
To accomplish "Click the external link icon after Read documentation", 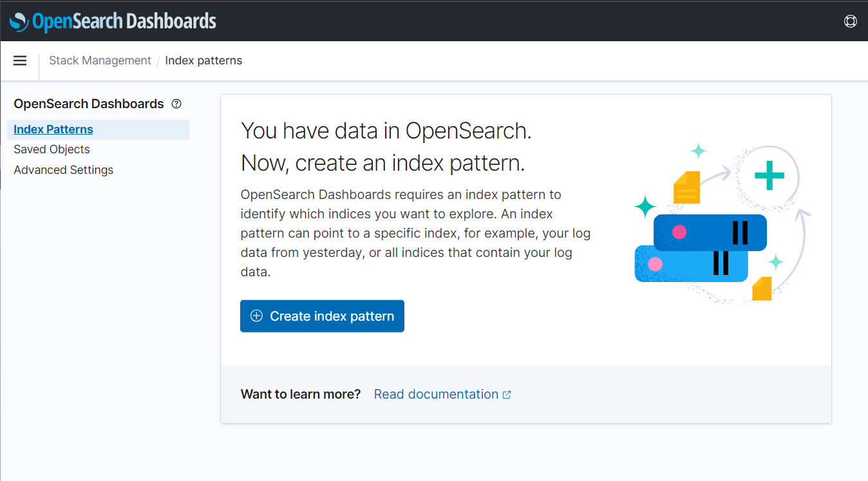I will [507, 393].
